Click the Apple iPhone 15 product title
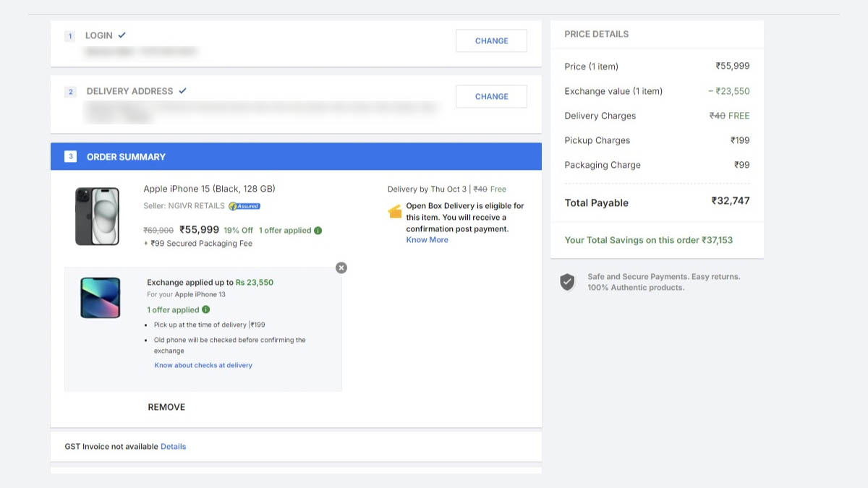Viewport: 868px width, 488px height. 209,189
